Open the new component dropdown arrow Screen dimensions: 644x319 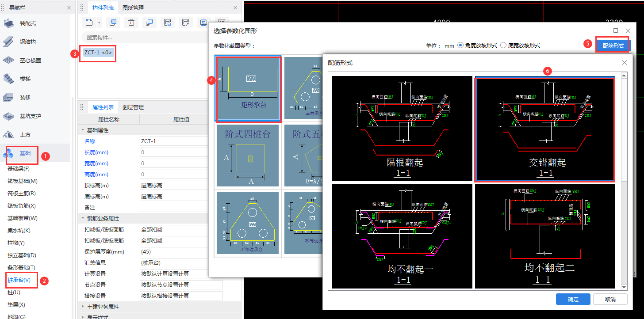pos(99,23)
